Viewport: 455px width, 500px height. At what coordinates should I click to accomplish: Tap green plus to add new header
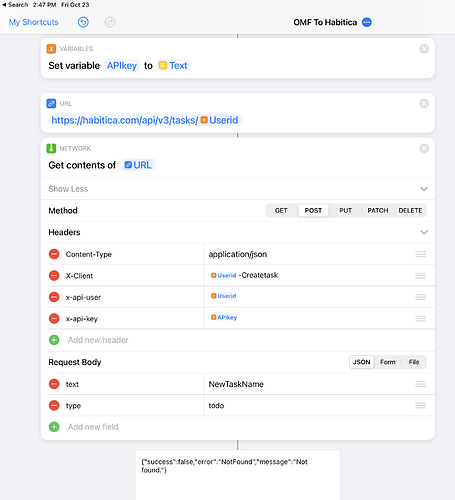(54, 340)
